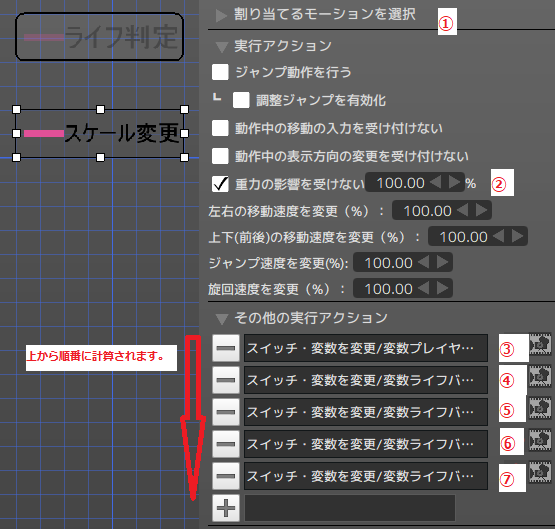This screenshot has width=555, height=529.
Task: Remove the last 変数ライフバ… action with minus button
Action: [x=226, y=476]
